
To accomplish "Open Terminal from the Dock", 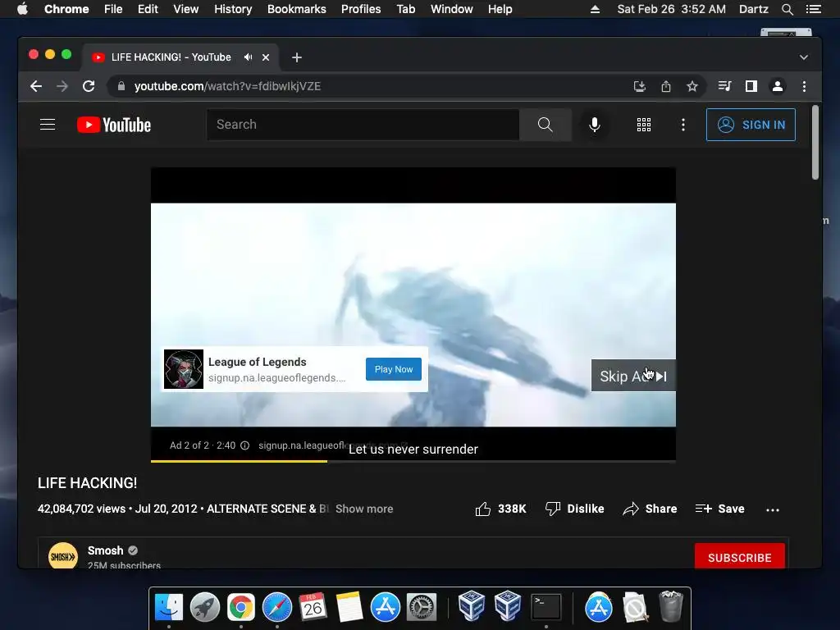I will click(x=546, y=607).
